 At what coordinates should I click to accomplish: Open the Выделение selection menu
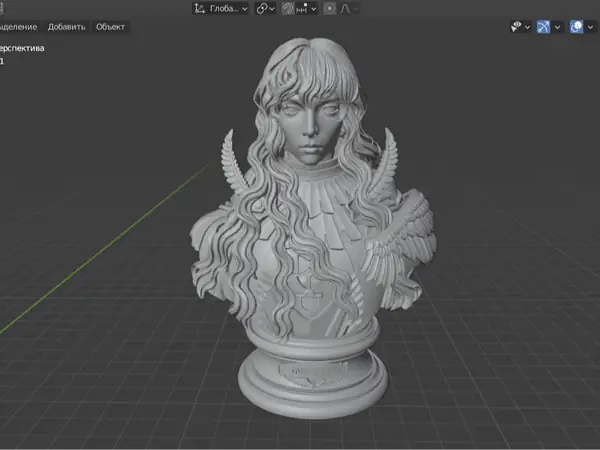[x=18, y=27]
